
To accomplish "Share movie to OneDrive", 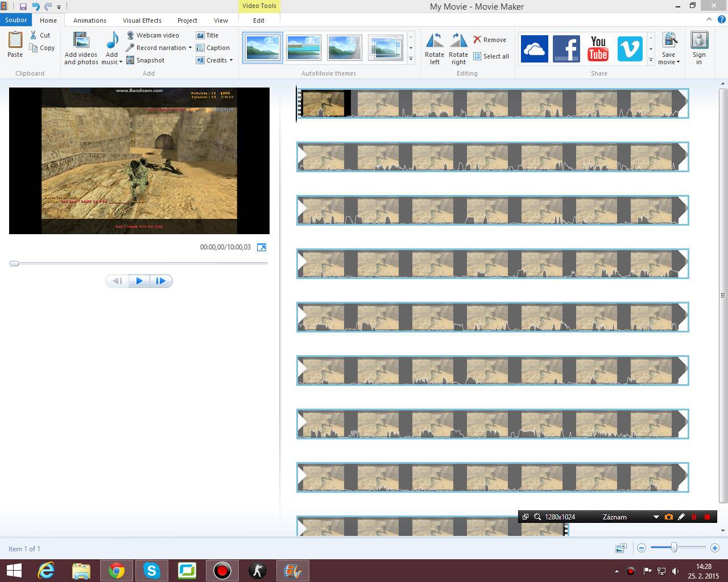I will 535,48.
